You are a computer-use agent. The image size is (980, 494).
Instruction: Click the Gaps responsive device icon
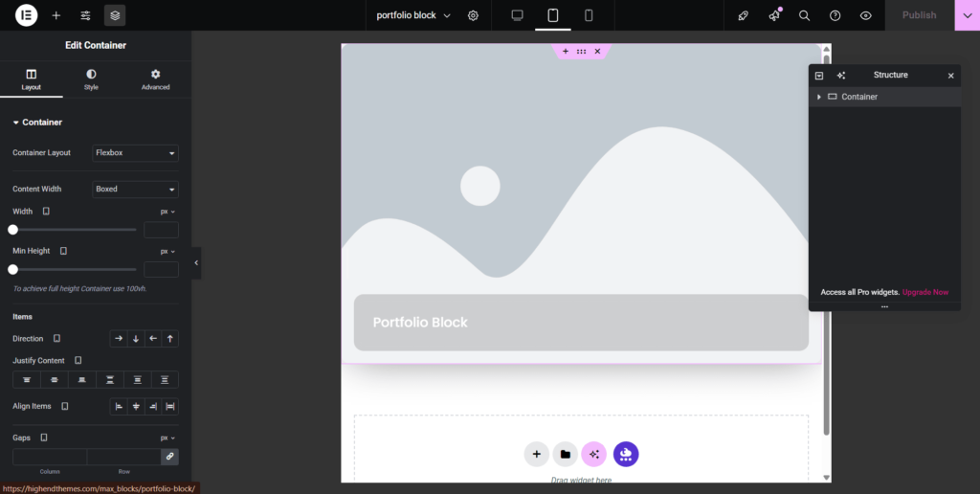(44, 438)
